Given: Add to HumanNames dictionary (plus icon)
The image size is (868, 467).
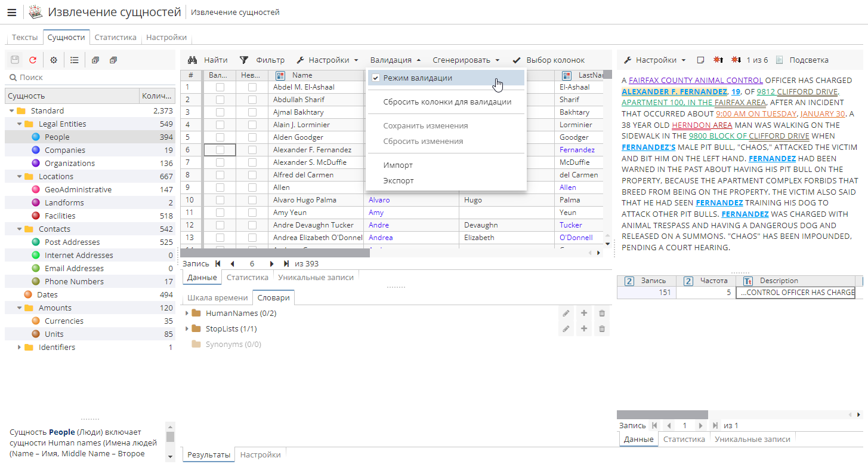Looking at the screenshot, I should click(584, 314).
